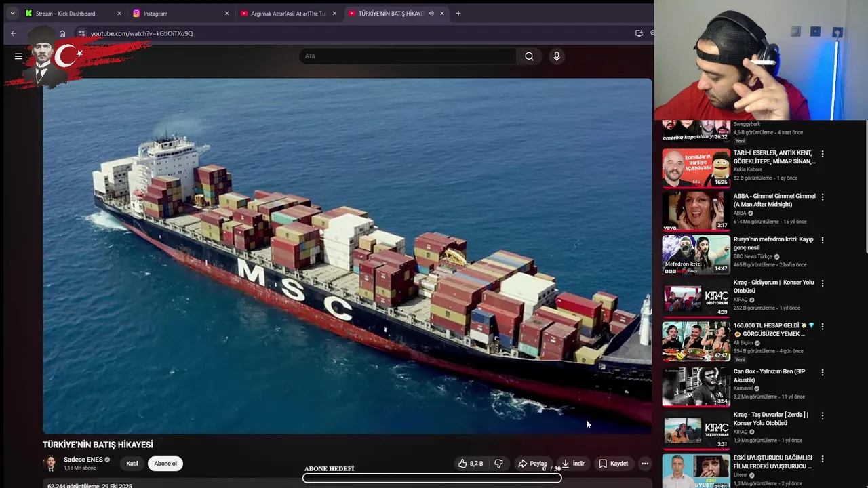Open the YouTube hamburger guide menu
Viewport: 868px width, 488px height.
pos(18,56)
